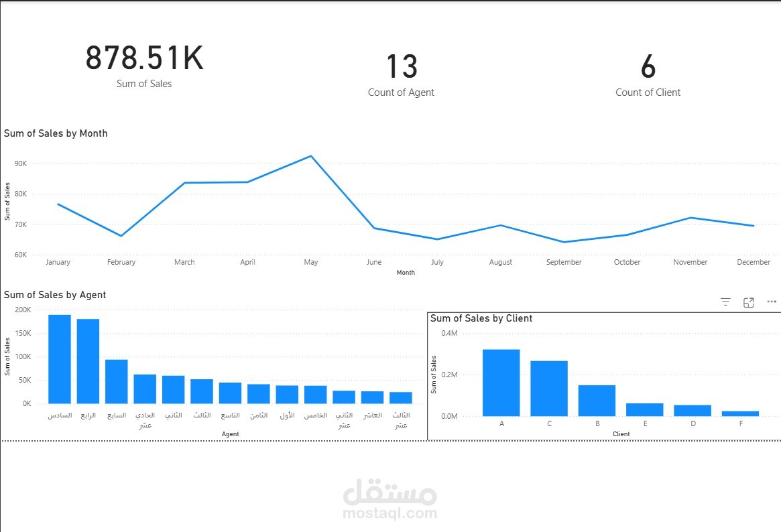
Task: Click the Sum of Sales by Client title
Action: coord(481,318)
